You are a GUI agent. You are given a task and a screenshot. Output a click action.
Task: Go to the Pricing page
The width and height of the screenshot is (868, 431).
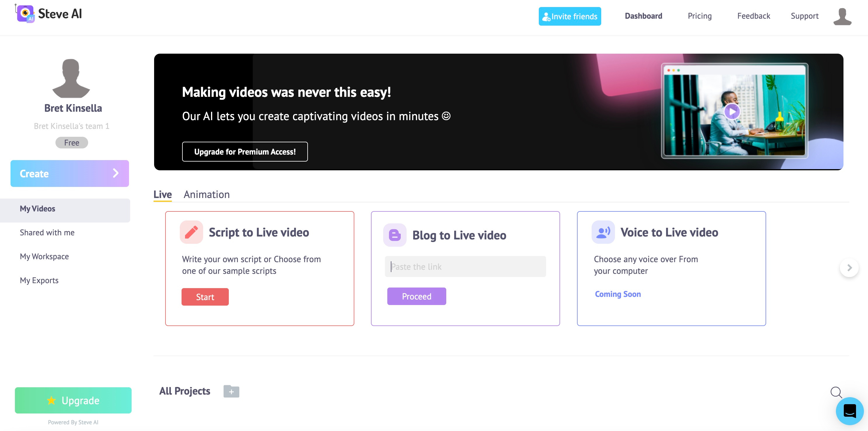[x=700, y=16]
